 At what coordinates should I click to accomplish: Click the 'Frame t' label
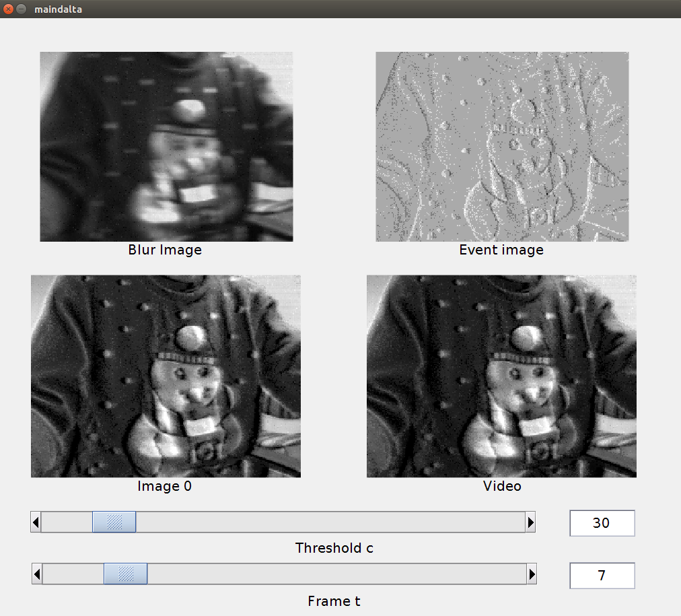tap(334, 601)
